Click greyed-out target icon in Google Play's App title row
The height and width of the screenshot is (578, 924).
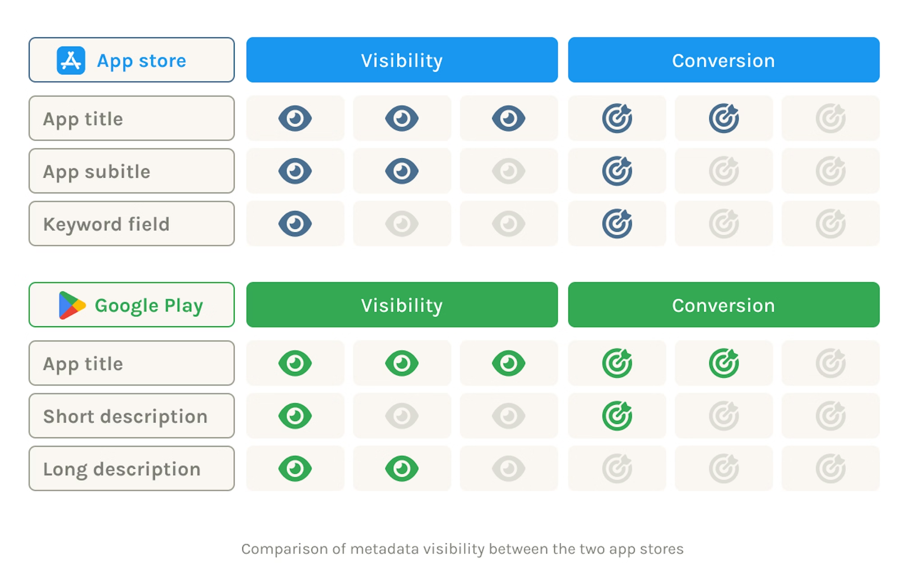click(x=830, y=363)
